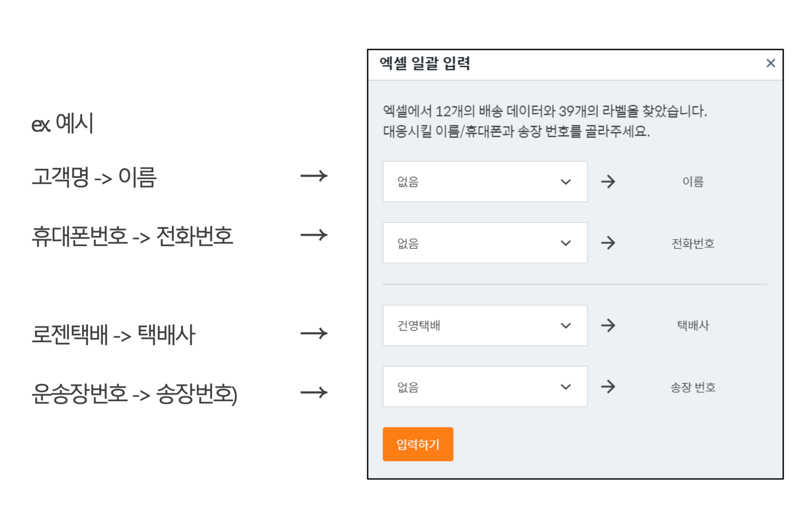
Task: Click the 이름 target label
Action: [x=693, y=182]
